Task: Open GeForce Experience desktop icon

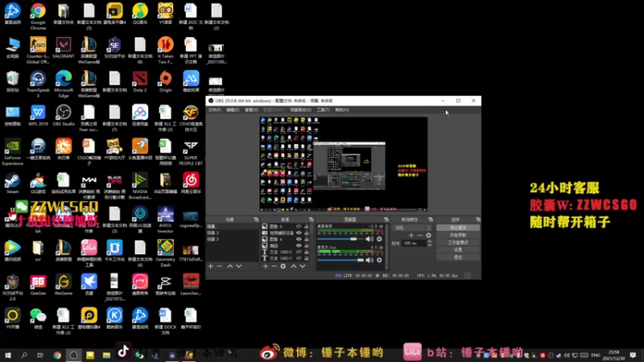Action: click(x=12, y=152)
